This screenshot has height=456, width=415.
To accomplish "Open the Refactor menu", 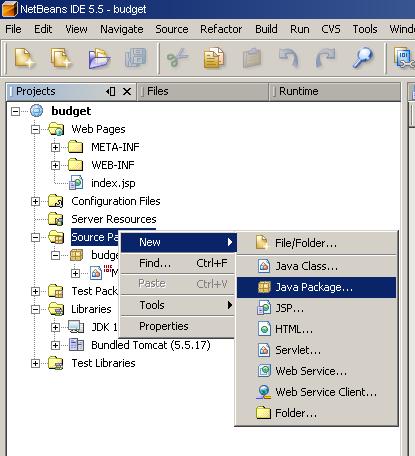I will (221, 29).
